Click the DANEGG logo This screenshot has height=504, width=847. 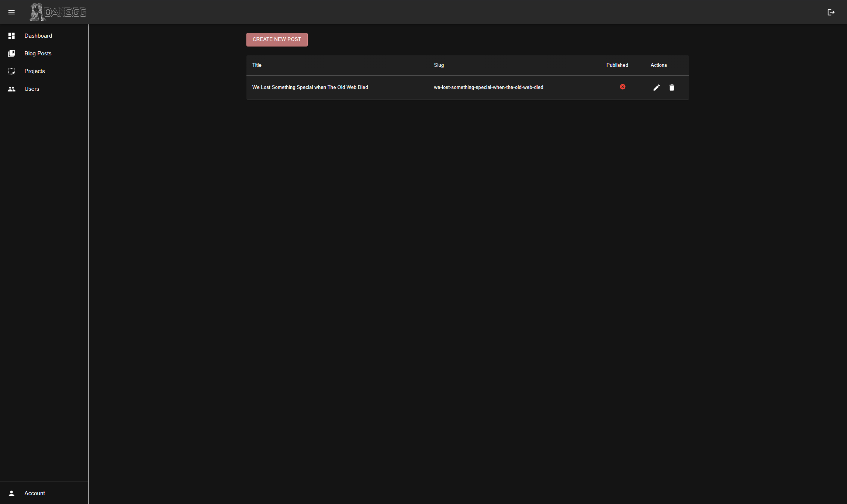(x=58, y=12)
